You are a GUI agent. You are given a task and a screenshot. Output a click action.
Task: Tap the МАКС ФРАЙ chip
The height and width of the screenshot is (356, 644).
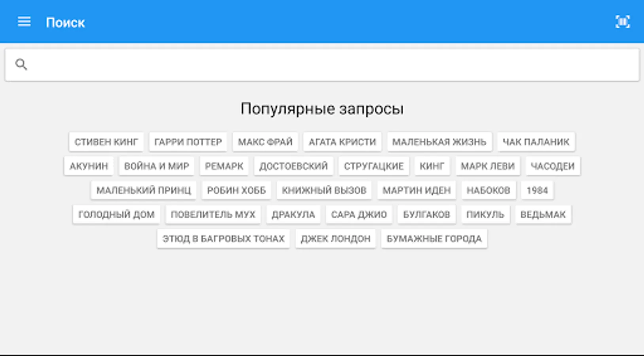pos(265,142)
